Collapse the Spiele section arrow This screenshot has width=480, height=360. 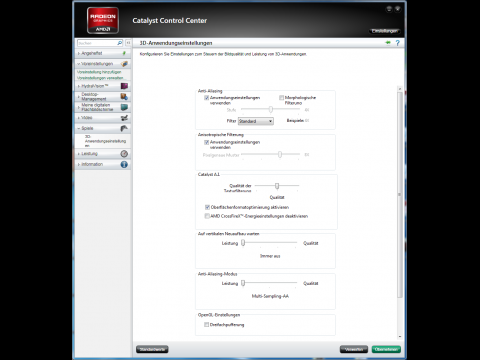pyautogui.click(x=79, y=128)
